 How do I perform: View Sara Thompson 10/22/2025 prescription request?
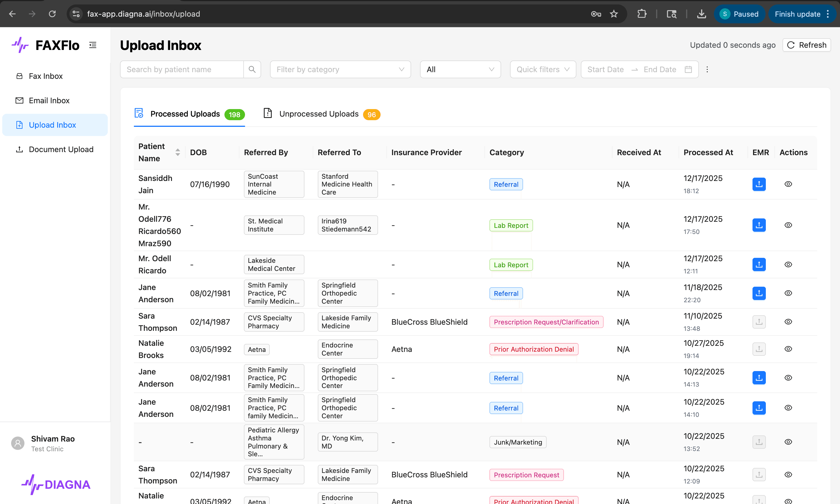click(x=788, y=475)
